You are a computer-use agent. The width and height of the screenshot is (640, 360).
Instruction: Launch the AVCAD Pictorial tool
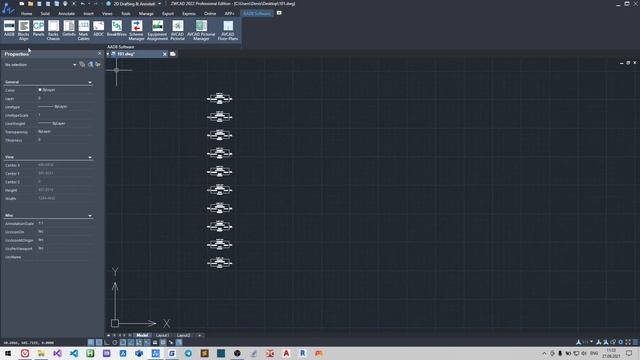(178, 30)
